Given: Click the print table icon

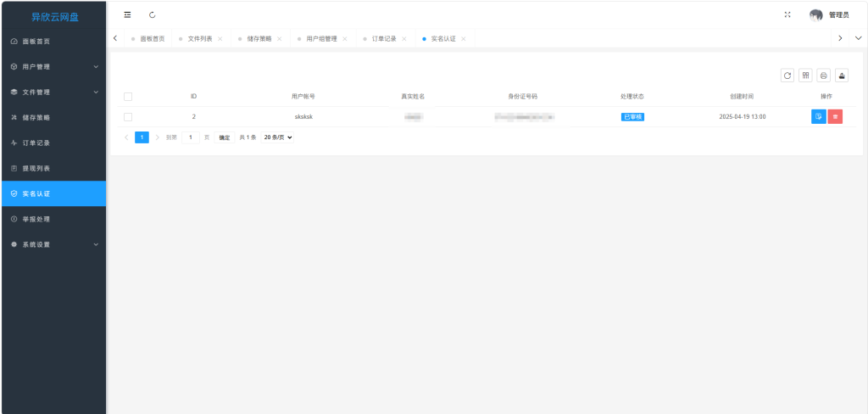Looking at the screenshot, I should pyautogui.click(x=824, y=76).
